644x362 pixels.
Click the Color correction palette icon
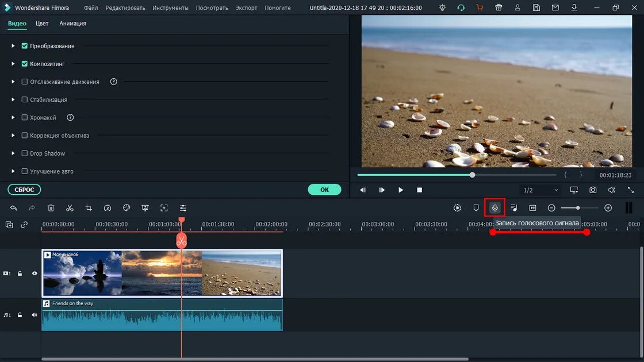[x=126, y=207]
